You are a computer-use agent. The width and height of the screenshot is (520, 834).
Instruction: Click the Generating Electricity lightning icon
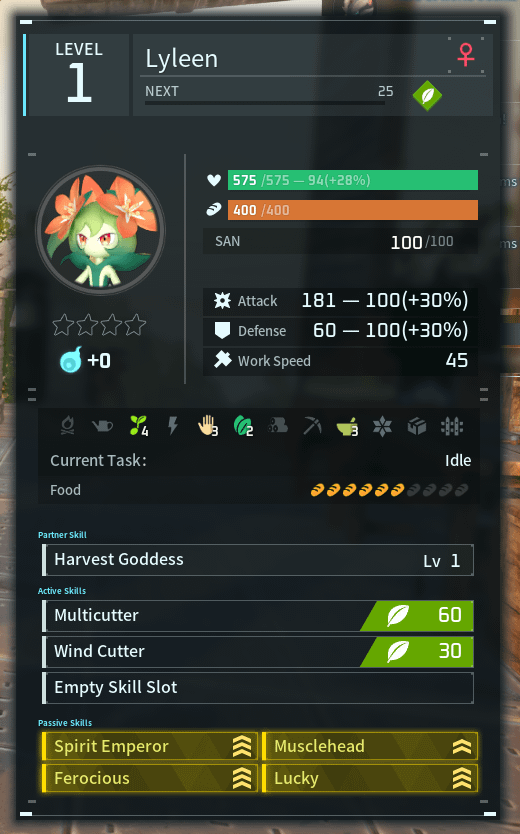pos(173,426)
